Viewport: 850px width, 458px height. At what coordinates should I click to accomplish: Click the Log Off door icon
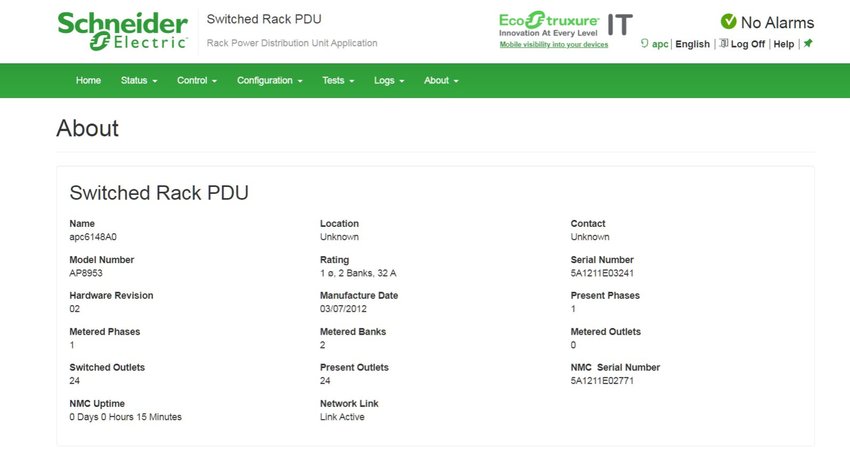pos(724,43)
